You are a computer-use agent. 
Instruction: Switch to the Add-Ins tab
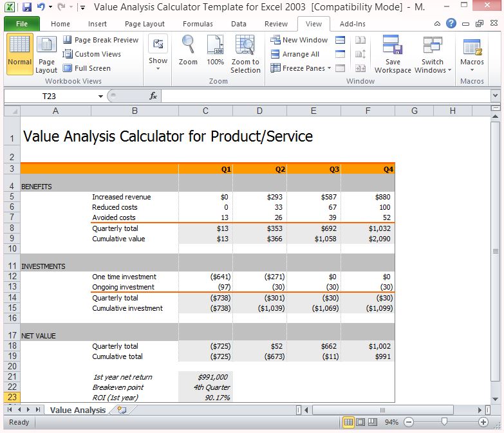click(352, 24)
